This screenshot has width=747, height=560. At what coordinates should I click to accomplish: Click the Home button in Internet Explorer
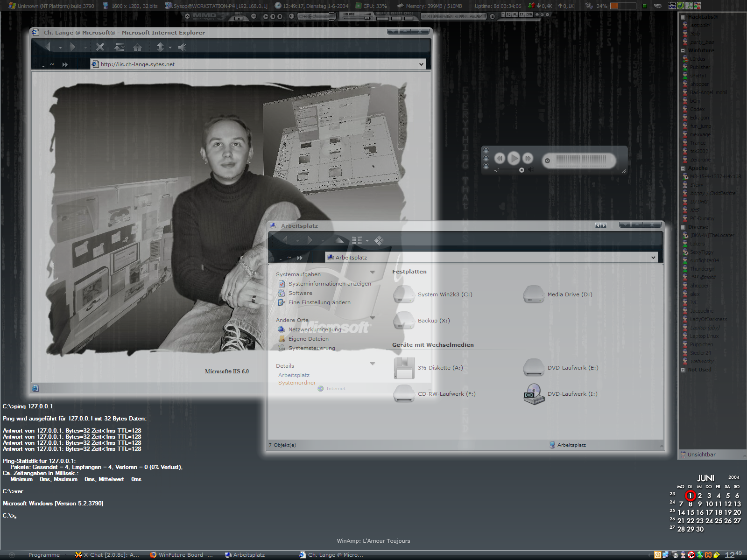click(x=137, y=47)
